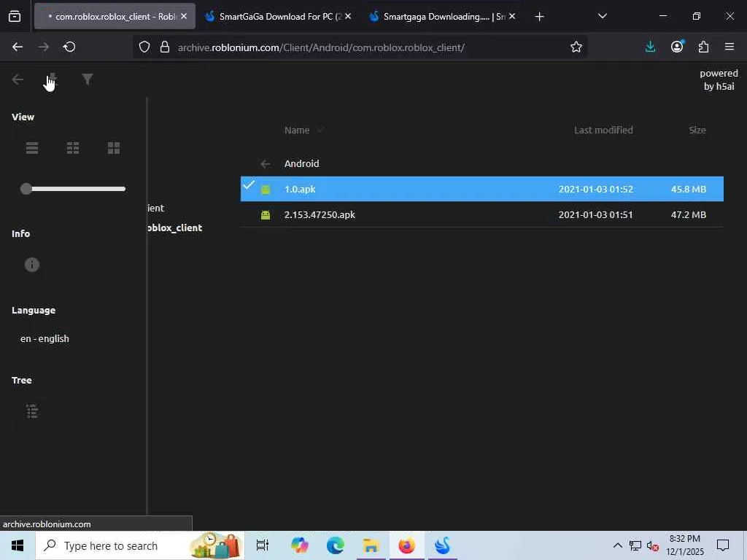Show hidden system tray icons
The image size is (747, 560).
pyautogui.click(x=617, y=545)
